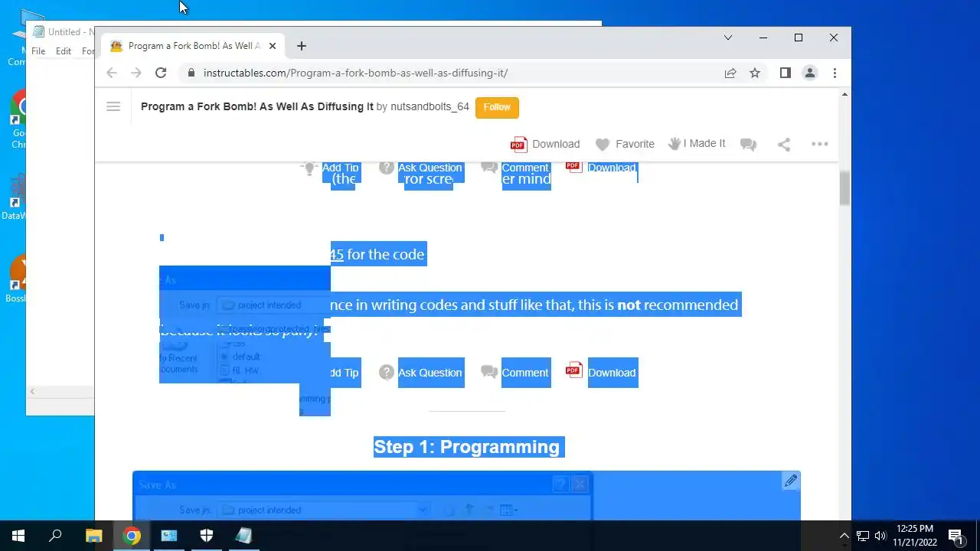Open the Chrome three-dot menu
Screen dimensions: 980x551
pyautogui.click(x=835, y=73)
